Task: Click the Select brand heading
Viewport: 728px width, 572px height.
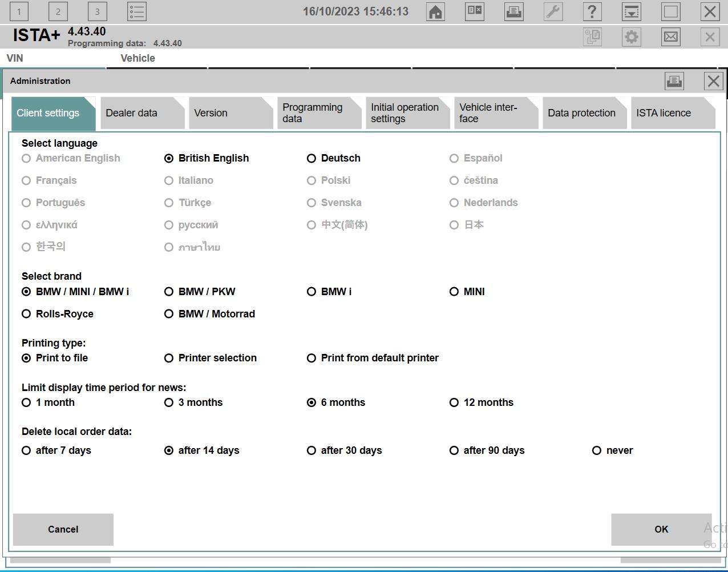Action: click(x=51, y=276)
